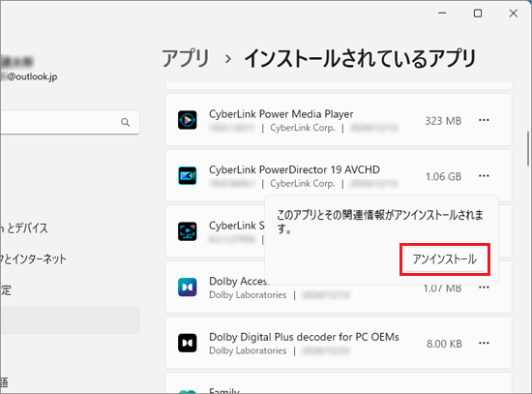
Task: Click the @outlook.jp account text
Action: [32, 76]
